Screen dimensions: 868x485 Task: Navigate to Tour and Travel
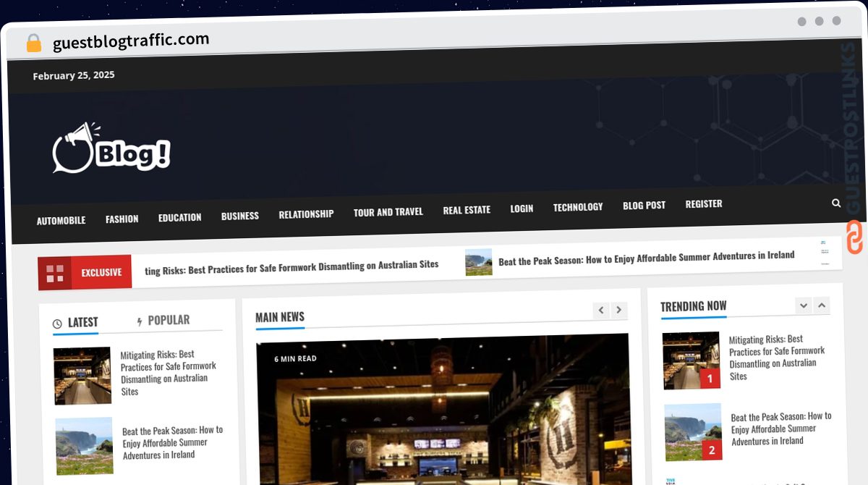coord(388,212)
